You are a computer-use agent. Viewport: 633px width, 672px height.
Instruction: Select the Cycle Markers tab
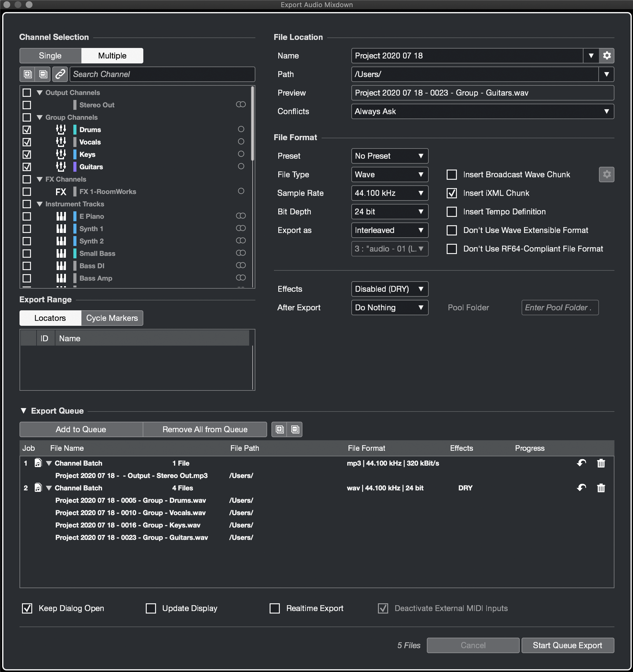pyautogui.click(x=112, y=318)
